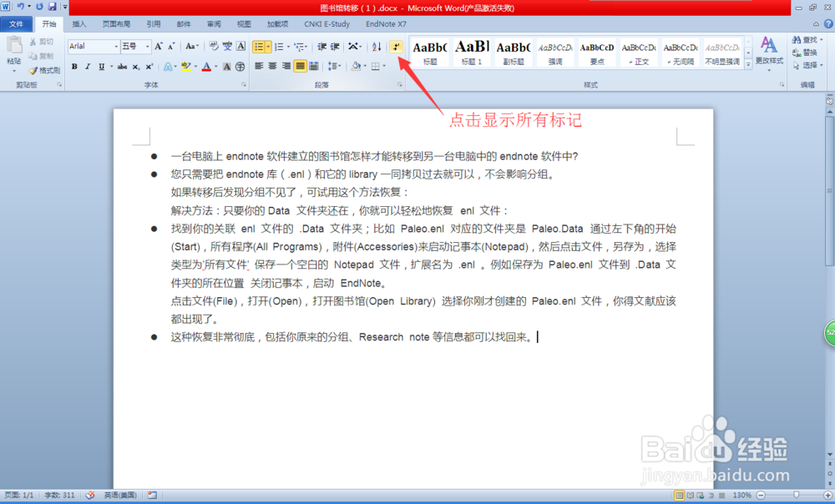Screen dimensions: 835x504
Task: Apply the 标题 1 heading style
Action: (472, 53)
